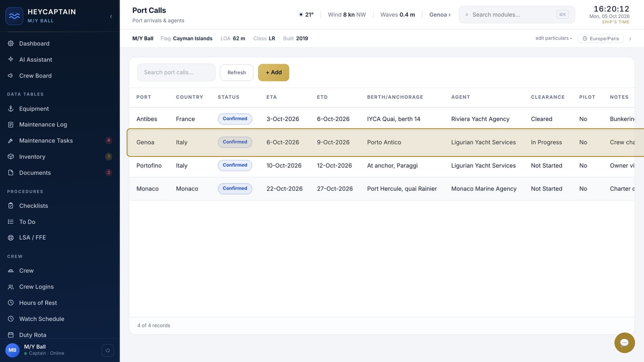Click the Cleared clearance cell
The width and height of the screenshot is (644, 362).
pyautogui.click(x=541, y=119)
